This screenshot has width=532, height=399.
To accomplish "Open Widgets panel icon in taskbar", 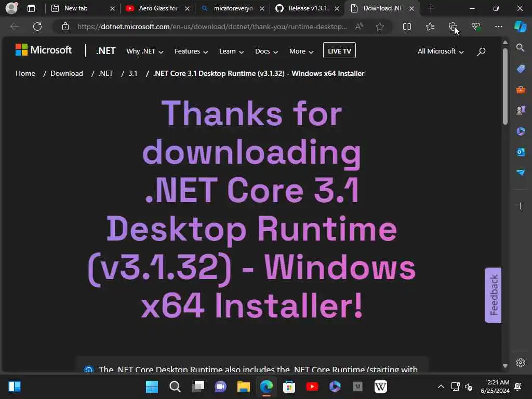I will 14,387.
